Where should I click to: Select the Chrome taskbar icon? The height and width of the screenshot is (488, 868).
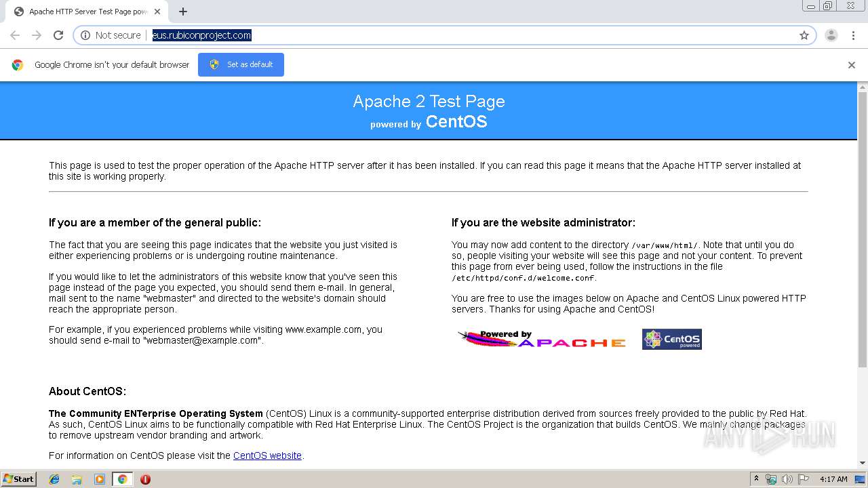pyautogui.click(x=122, y=479)
